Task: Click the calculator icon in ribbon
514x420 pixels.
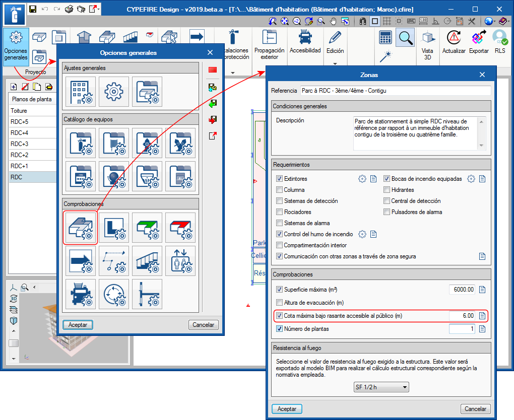Action: (x=385, y=38)
